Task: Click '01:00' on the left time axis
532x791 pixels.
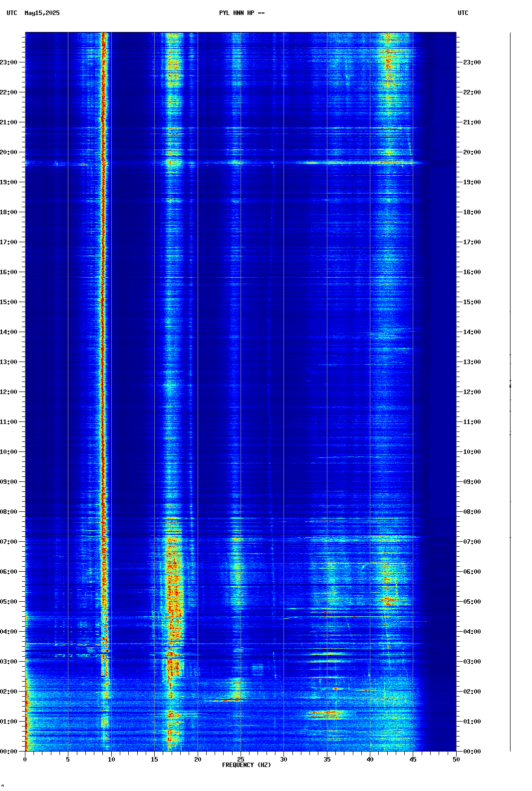Action: click(x=9, y=722)
